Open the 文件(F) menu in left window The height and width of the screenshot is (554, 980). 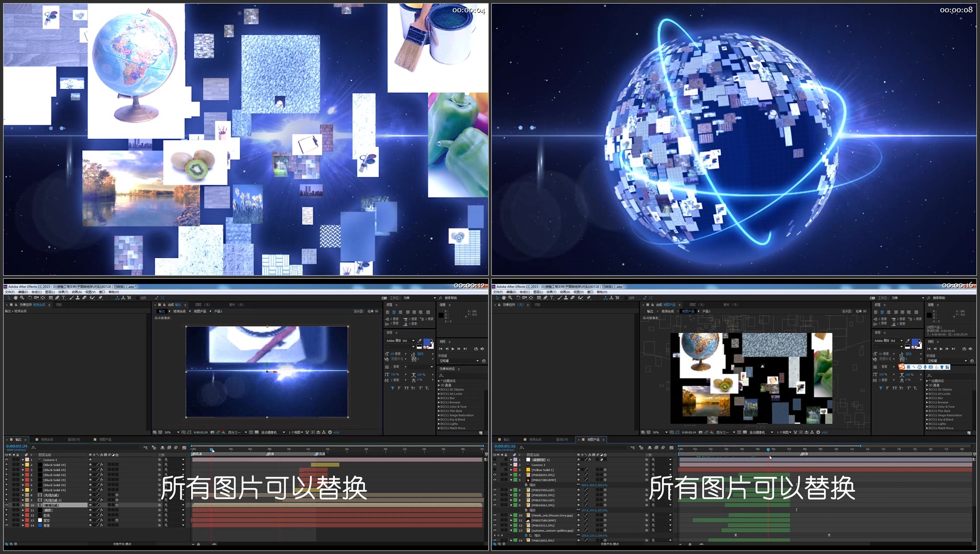[10, 292]
